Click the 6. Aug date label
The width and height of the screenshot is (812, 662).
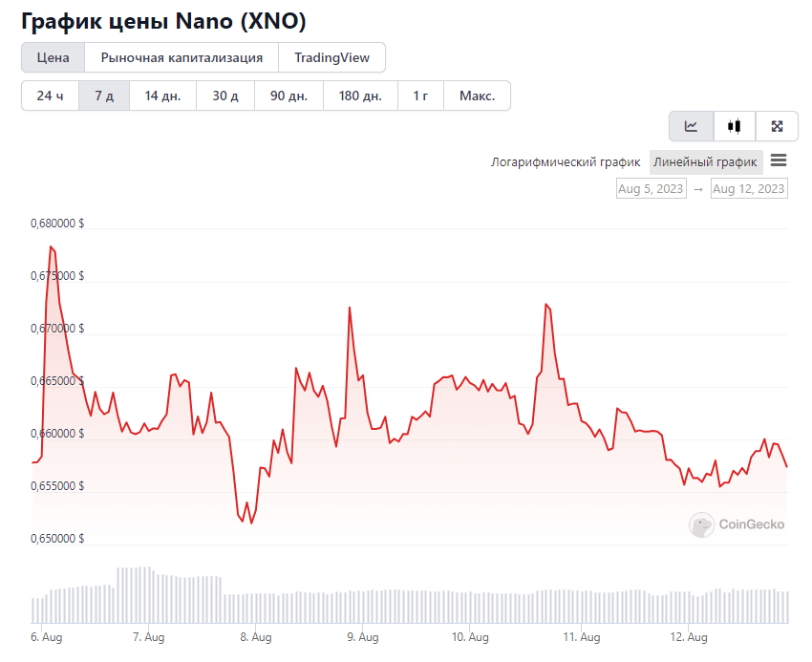tap(47, 637)
